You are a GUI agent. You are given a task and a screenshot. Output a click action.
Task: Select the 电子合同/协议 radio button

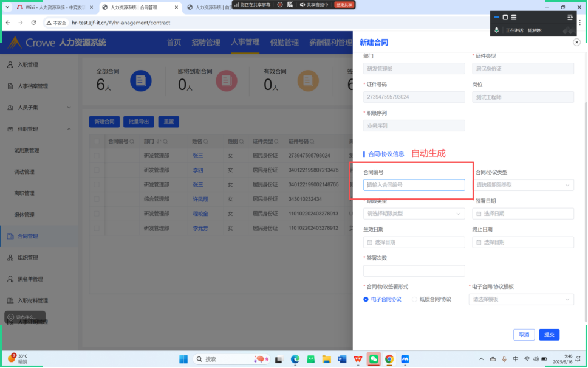point(366,299)
